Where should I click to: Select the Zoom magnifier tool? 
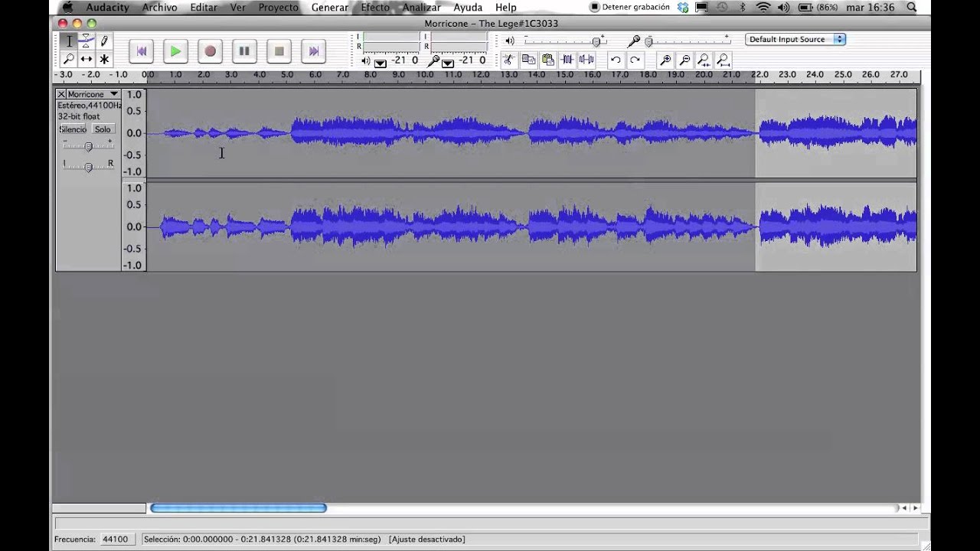pos(68,59)
